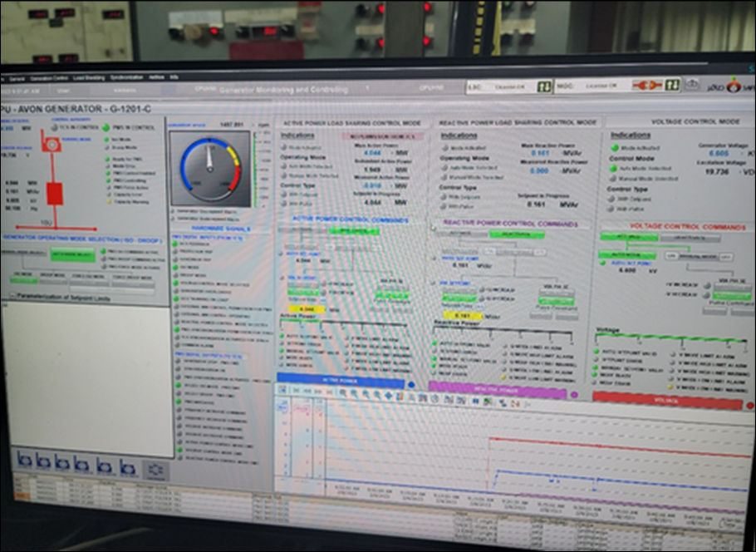Open the Info menu
The width and height of the screenshot is (756, 552).
174,76
